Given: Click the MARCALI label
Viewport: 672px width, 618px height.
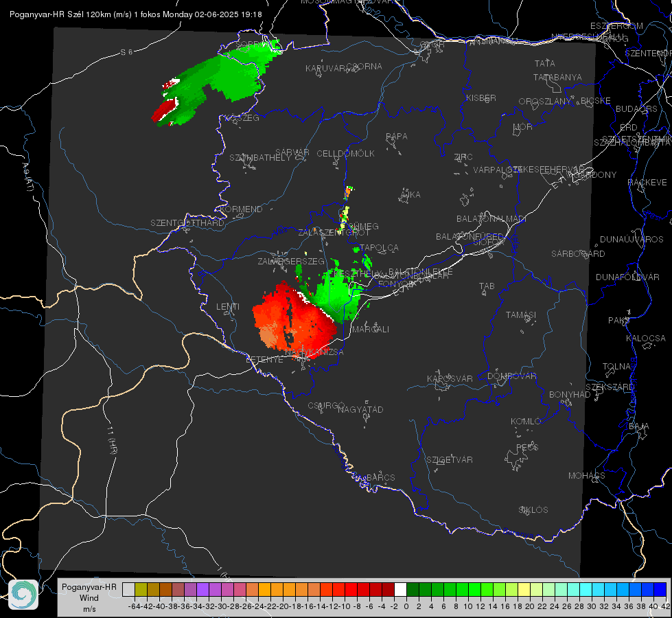Looking at the screenshot, I should [370, 329].
